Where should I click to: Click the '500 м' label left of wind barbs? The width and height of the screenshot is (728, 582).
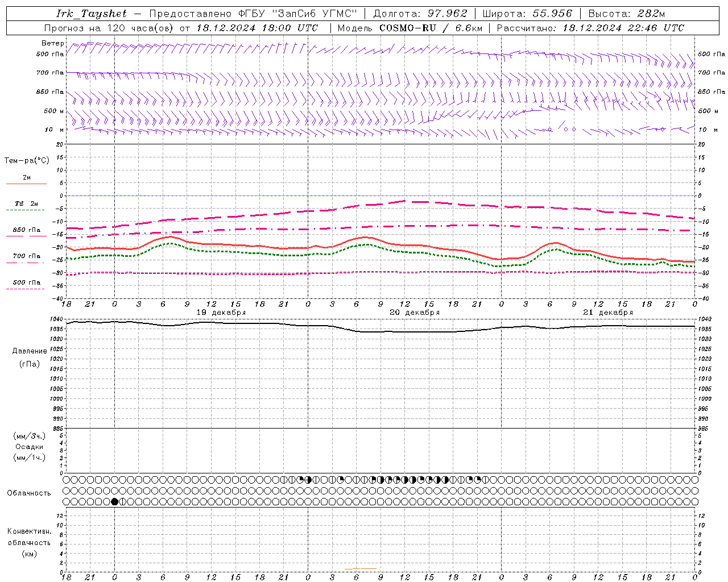pos(54,111)
